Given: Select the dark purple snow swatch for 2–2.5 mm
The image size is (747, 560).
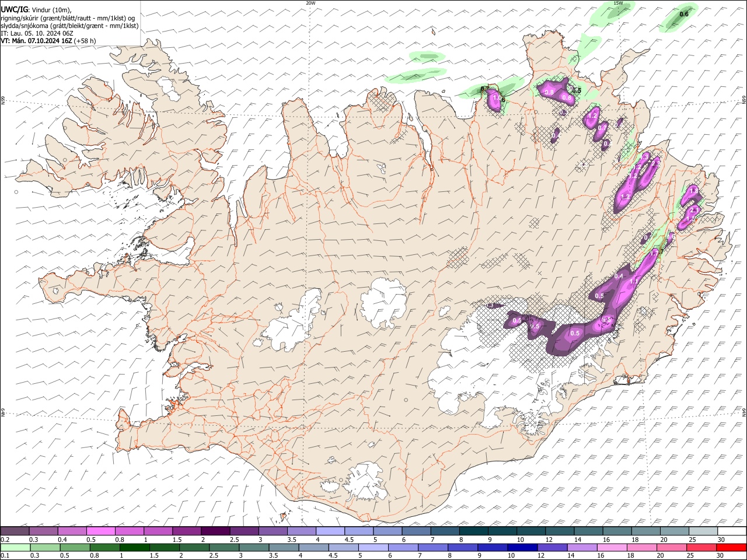Looking at the screenshot, I should tap(215, 531).
